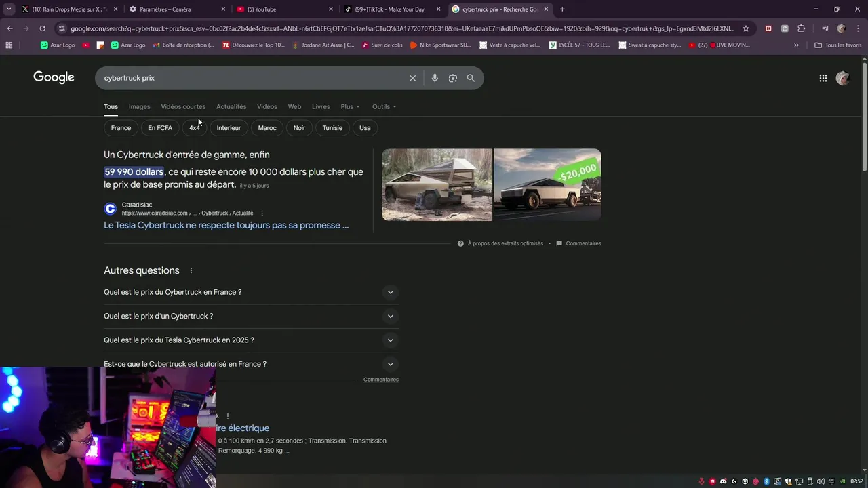The image size is (868, 488).
Task: Open the Outils dropdown
Action: click(384, 106)
